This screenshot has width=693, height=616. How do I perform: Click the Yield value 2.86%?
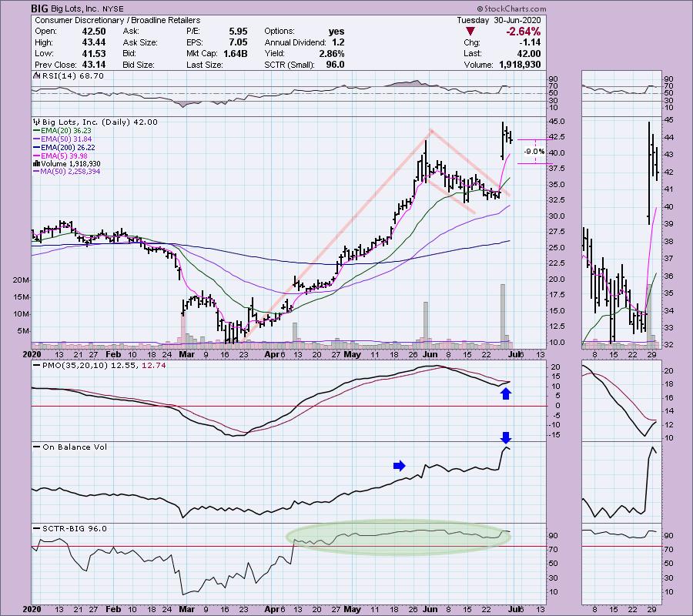click(331, 53)
